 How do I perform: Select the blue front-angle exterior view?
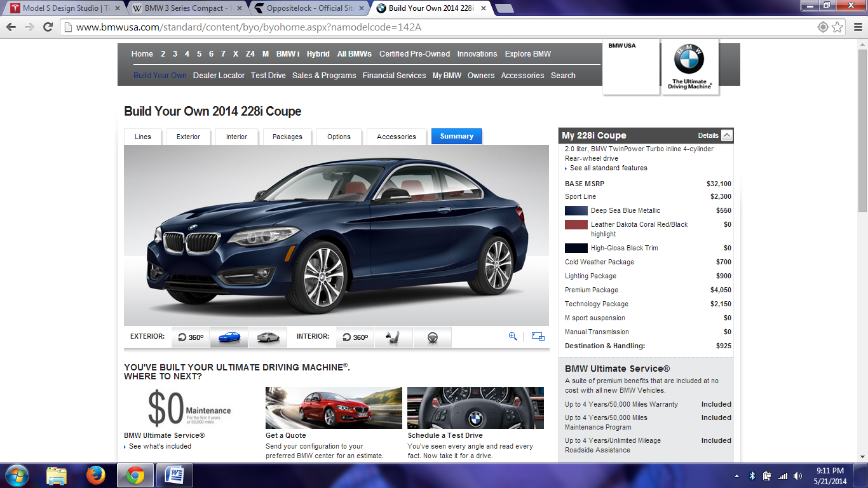(229, 337)
